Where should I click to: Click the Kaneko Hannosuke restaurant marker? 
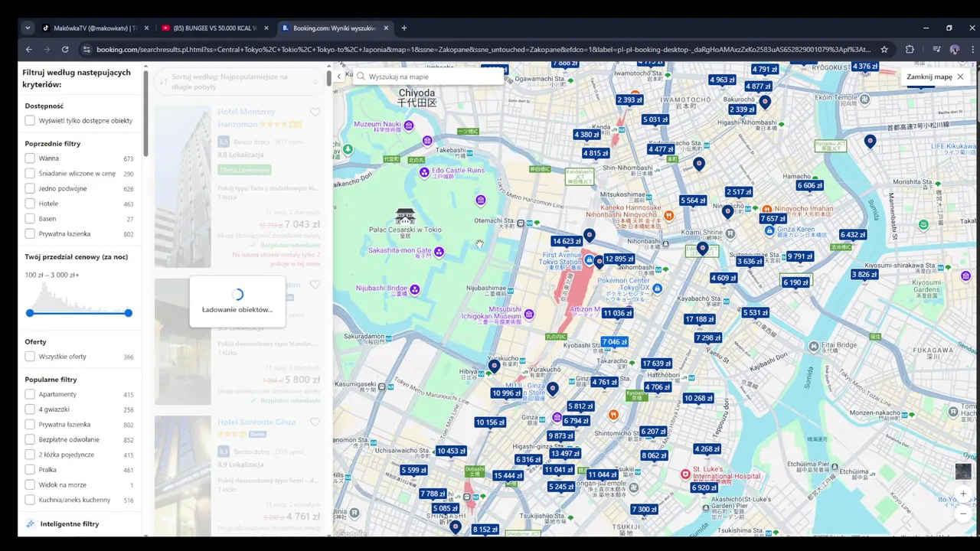click(668, 216)
